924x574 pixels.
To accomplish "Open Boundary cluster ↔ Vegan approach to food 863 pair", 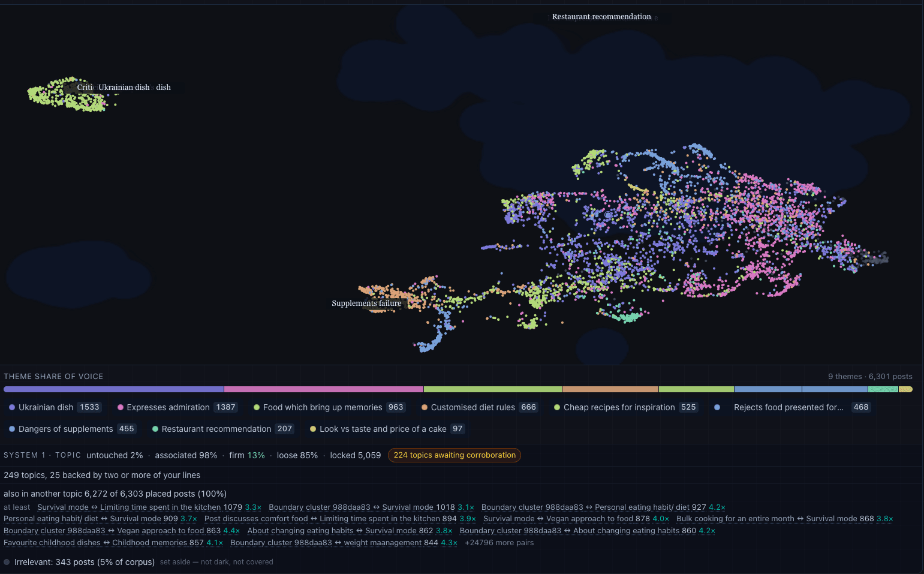I will (x=122, y=531).
